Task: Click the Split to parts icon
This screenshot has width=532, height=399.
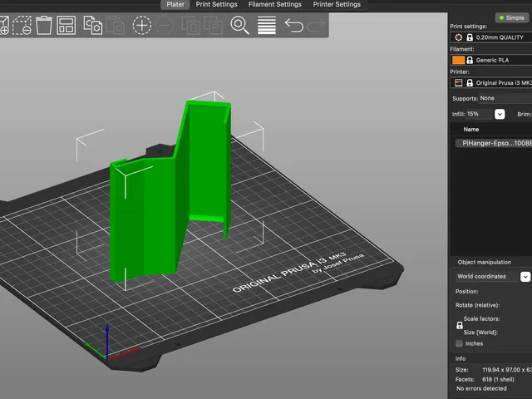Action: point(214,25)
